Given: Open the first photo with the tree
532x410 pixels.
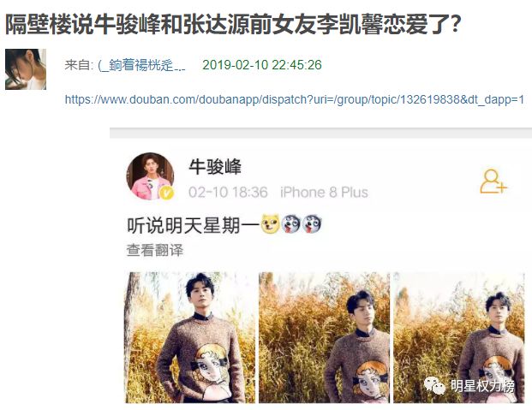Looking at the screenshot, I should [190, 337].
